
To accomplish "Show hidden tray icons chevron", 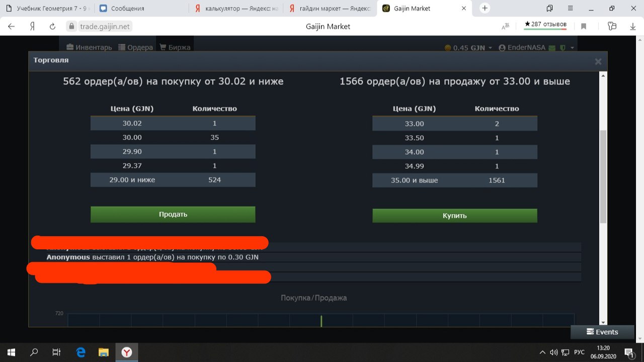I will 542,352.
